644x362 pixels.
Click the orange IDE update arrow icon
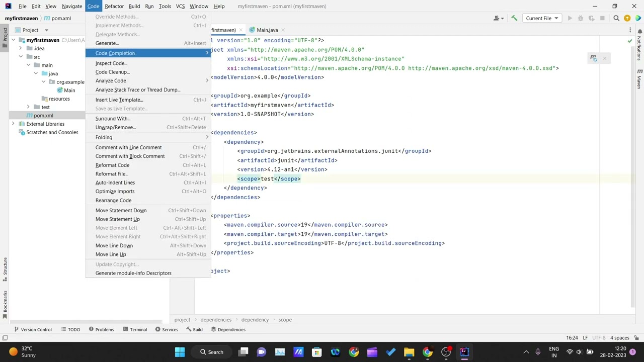click(x=627, y=18)
